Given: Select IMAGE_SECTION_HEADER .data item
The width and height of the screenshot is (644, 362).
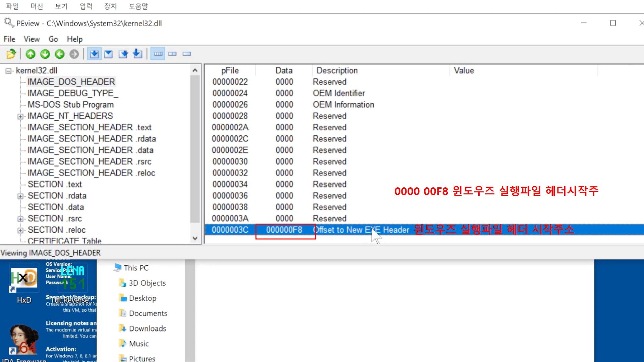Looking at the screenshot, I should click(90, 150).
